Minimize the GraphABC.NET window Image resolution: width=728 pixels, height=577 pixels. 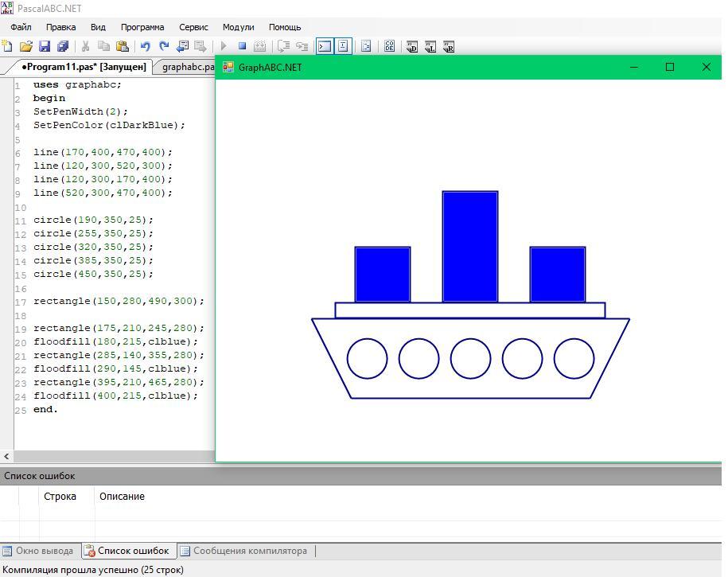(634, 68)
